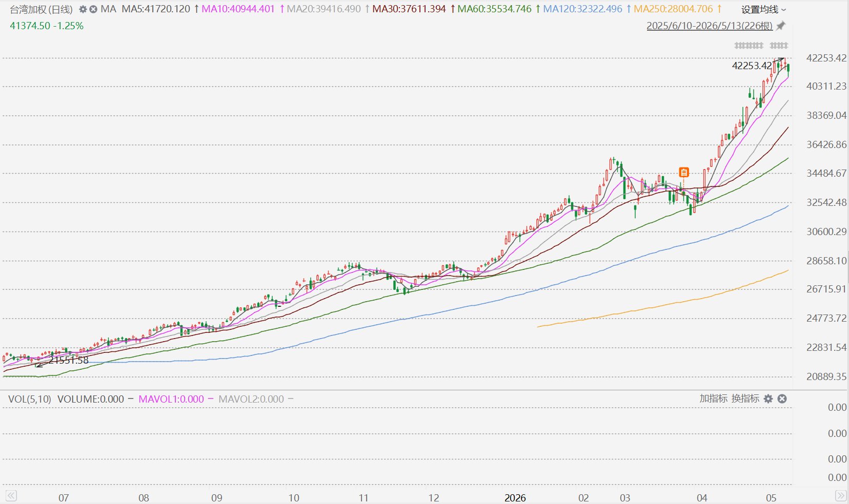Click the orange 自 marker on the chart
849x504 pixels.
[x=683, y=172]
